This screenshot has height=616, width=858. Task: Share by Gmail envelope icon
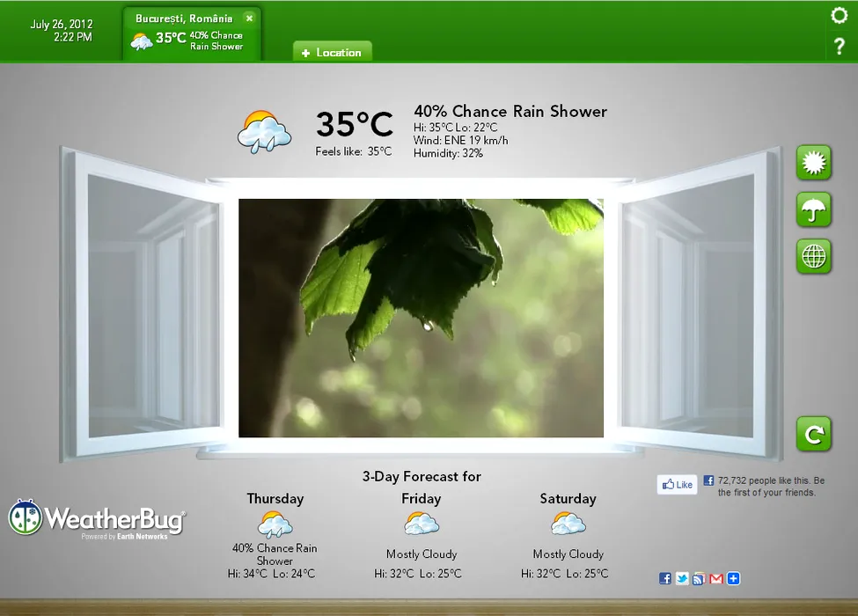pyautogui.click(x=716, y=578)
